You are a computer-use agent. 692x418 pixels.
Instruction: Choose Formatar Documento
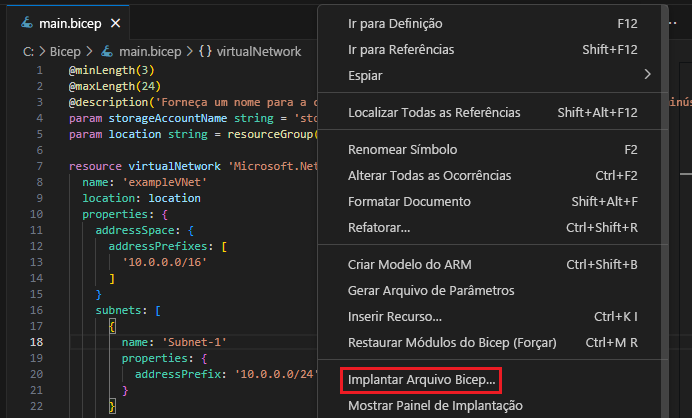(x=493, y=202)
